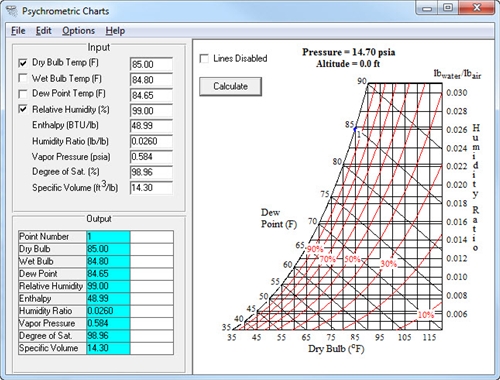Click the Altitude = 0.0 ft text

coord(348,64)
